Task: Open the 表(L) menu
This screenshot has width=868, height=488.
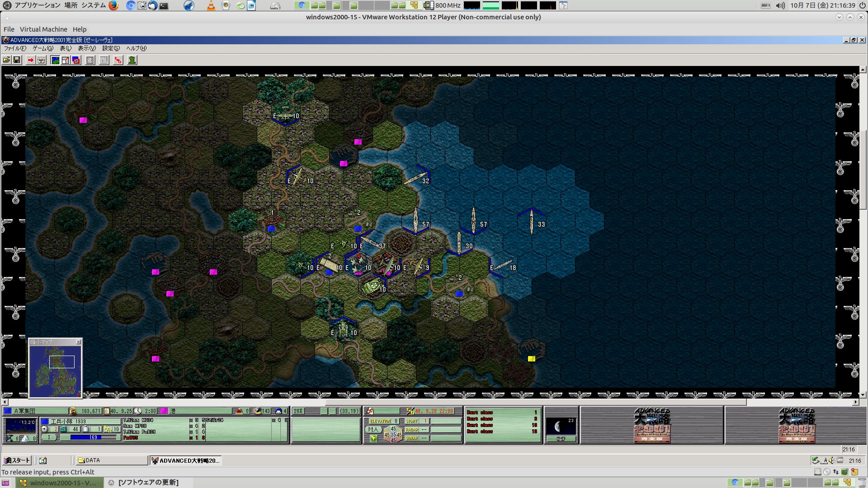Action: click(x=66, y=48)
